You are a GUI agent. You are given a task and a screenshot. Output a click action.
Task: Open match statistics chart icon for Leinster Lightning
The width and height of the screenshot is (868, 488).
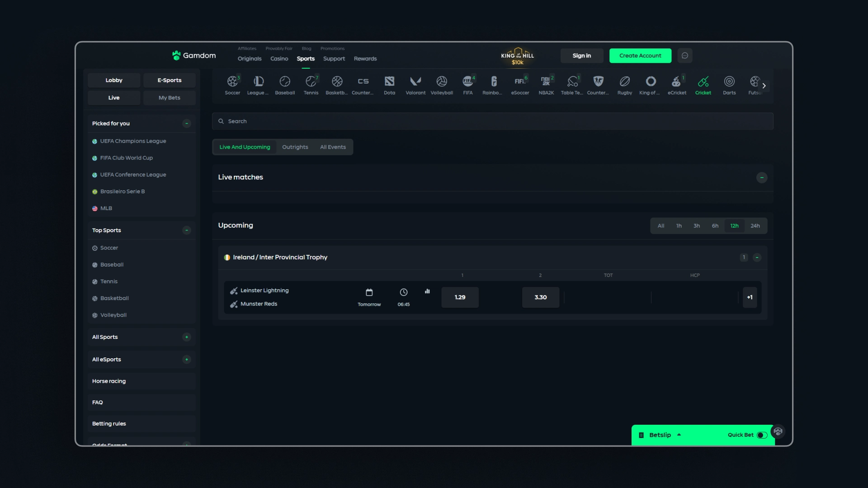pyautogui.click(x=427, y=291)
